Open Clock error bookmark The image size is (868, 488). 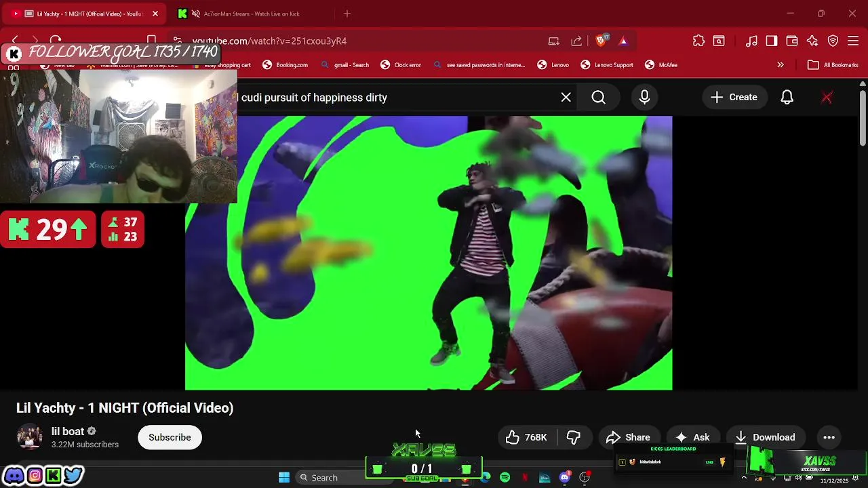(400, 65)
